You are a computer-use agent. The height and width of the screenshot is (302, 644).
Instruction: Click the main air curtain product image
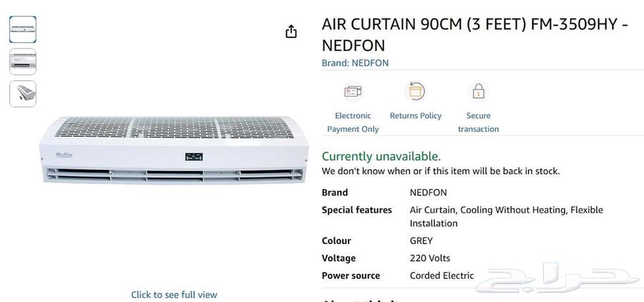tap(174, 150)
